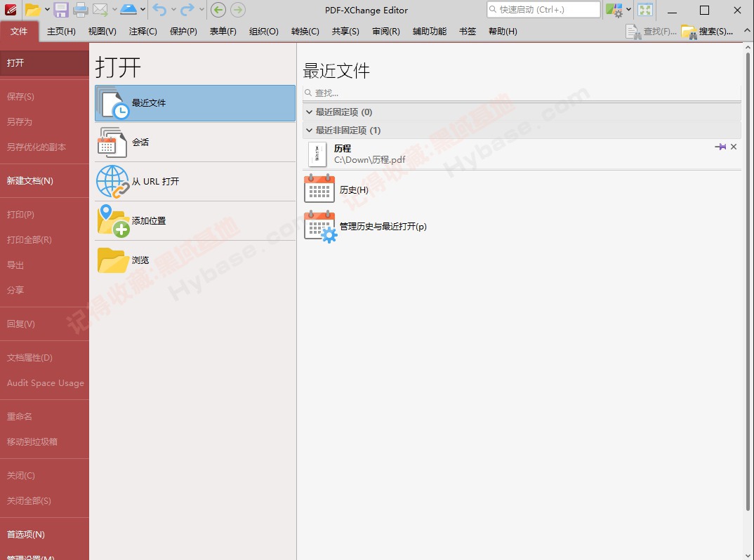This screenshot has width=754, height=560.
Task: Expand the Scan dropdown arrow
Action: (x=143, y=10)
